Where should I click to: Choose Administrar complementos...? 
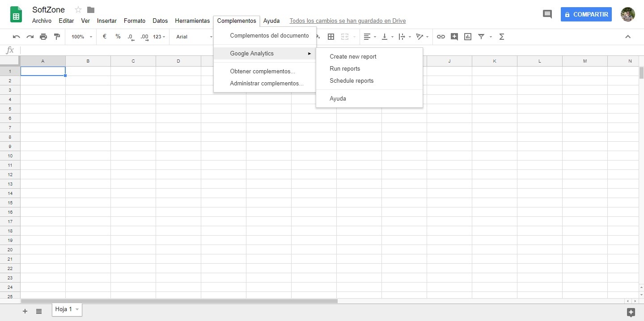click(265, 84)
